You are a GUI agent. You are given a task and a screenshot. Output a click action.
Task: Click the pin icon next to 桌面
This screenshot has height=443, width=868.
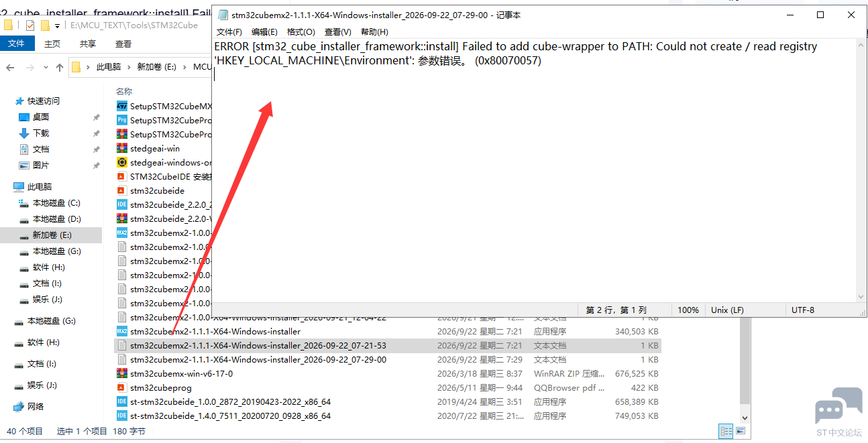point(96,117)
